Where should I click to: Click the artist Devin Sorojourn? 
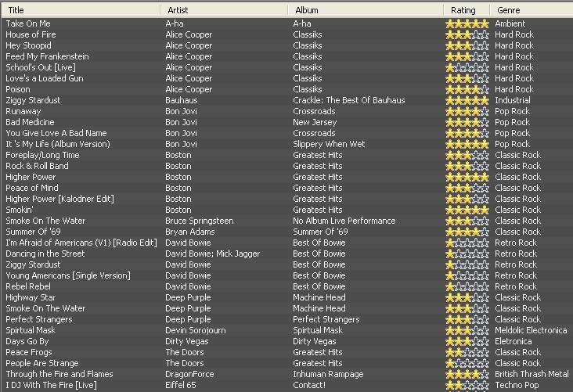[x=196, y=331]
